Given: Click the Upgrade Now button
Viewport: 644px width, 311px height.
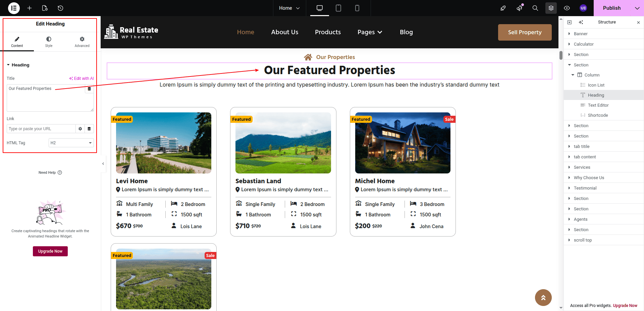Looking at the screenshot, I should pyautogui.click(x=50, y=251).
